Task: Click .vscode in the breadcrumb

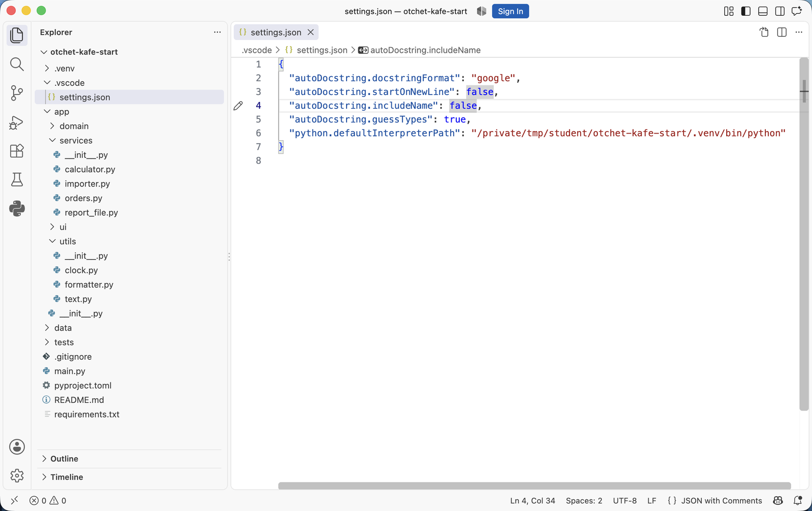Action: (x=257, y=50)
